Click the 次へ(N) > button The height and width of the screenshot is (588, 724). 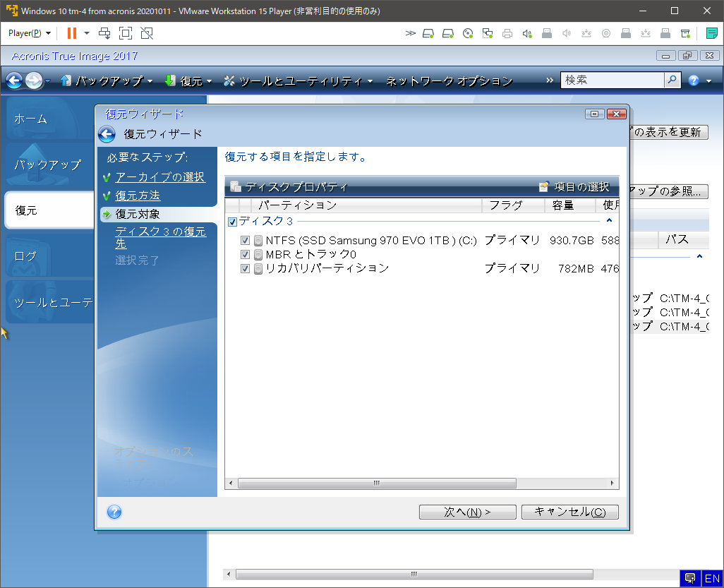point(467,512)
